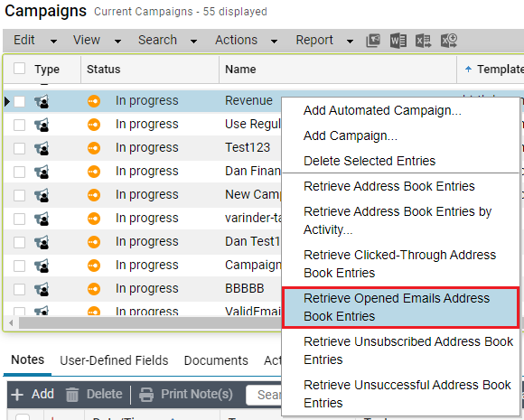Check the Use Regul campaign checkbox
The height and width of the screenshot is (420, 524).
click(19, 125)
